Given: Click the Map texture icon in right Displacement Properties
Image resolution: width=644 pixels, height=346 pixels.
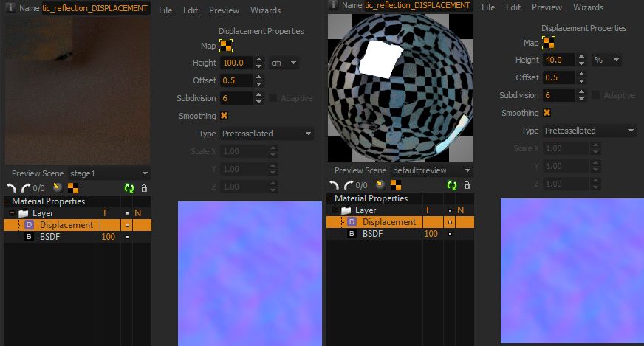Looking at the screenshot, I should [549, 43].
